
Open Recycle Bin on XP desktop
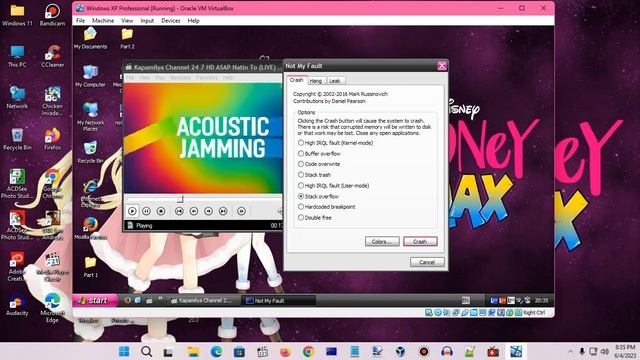pyautogui.click(x=90, y=152)
